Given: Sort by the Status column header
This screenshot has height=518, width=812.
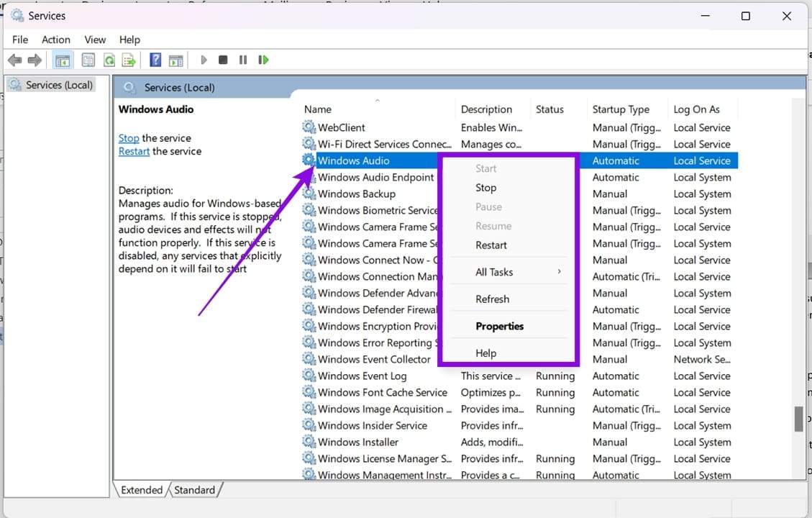Looking at the screenshot, I should tap(558, 109).
